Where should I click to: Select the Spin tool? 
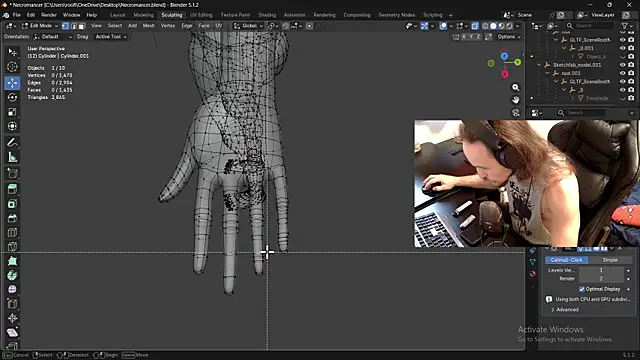(12, 276)
